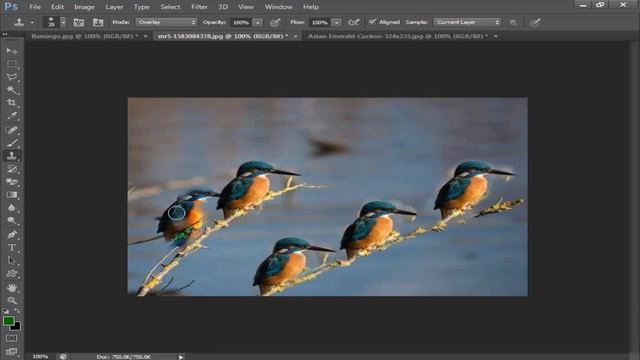Click the Flow 100% field
The image size is (640, 360).
click(x=320, y=22)
